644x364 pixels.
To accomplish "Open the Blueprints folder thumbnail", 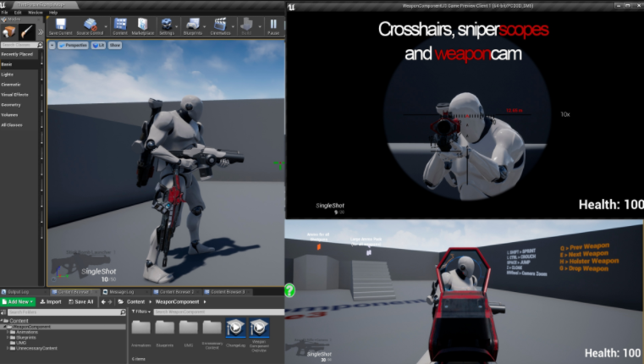I will (165, 328).
